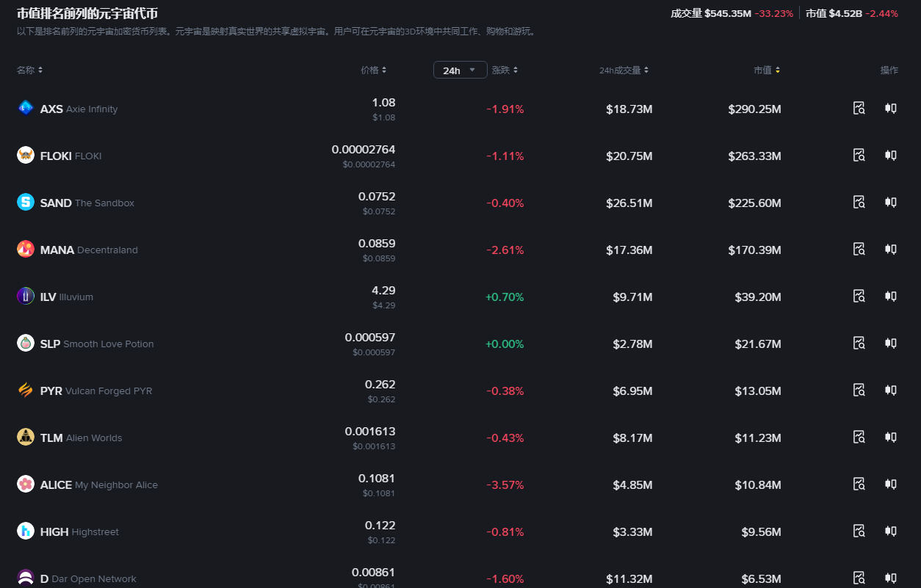Viewport: 921px width, 588px height.
Task: Click total 成交量 $545.35M figure
Action: point(727,13)
